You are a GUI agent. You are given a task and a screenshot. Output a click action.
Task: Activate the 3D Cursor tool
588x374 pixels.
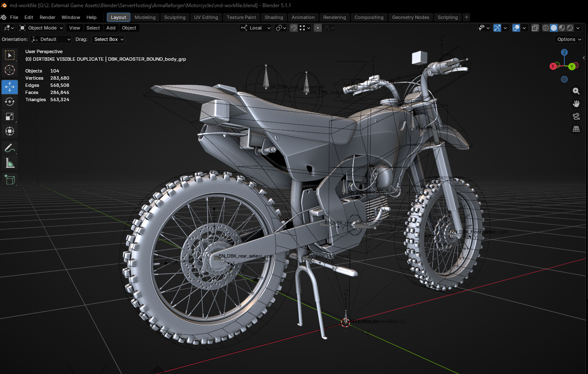[10, 70]
